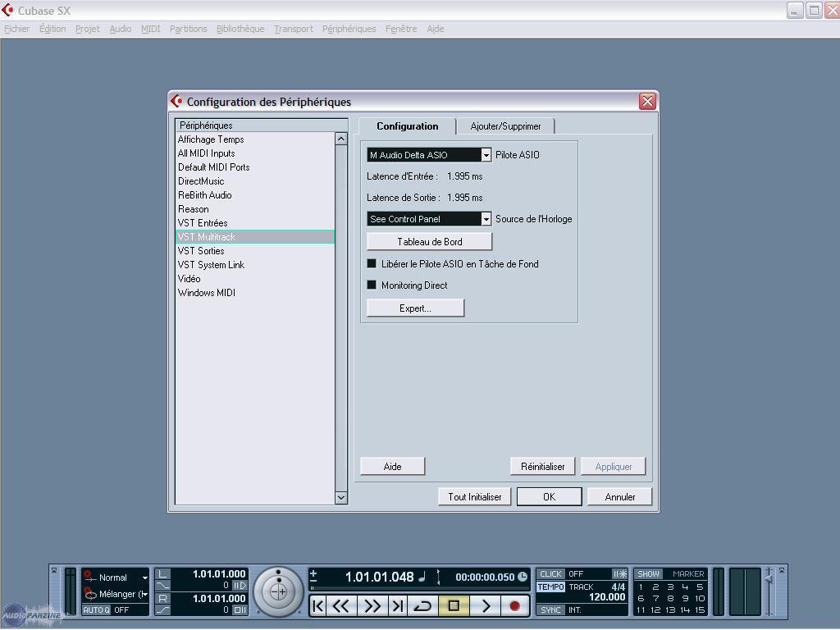The height and width of the screenshot is (630, 840).
Task: Go to previous marker in transport
Action: (x=318, y=606)
